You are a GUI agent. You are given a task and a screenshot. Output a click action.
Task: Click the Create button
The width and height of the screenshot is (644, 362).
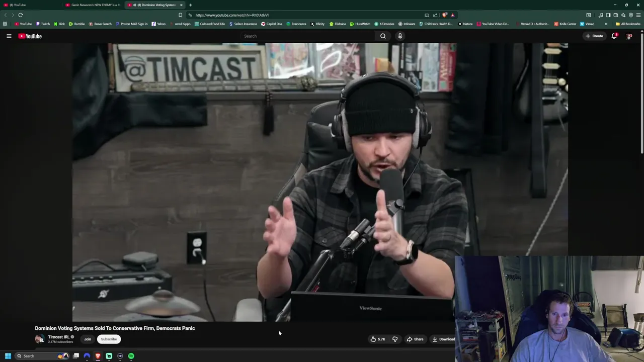click(594, 36)
